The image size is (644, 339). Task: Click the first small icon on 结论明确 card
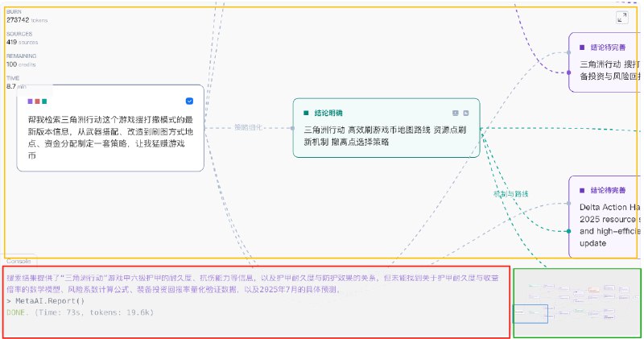456,113
